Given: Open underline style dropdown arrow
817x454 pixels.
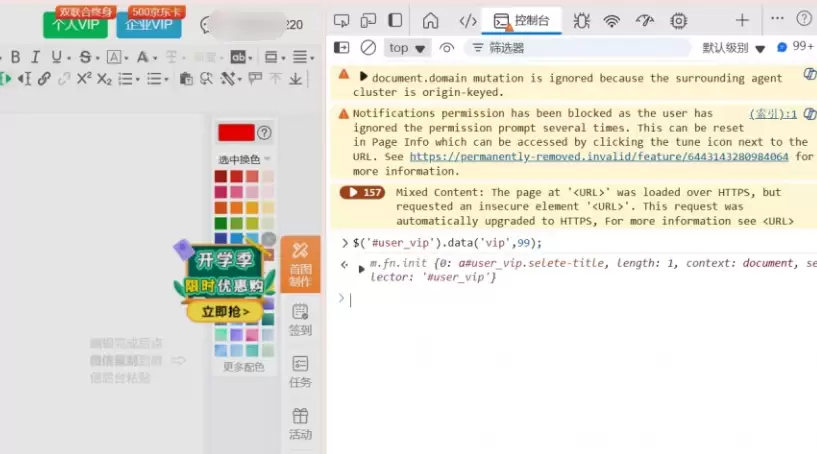Looking at the screenshot, I should click(69, 58).
